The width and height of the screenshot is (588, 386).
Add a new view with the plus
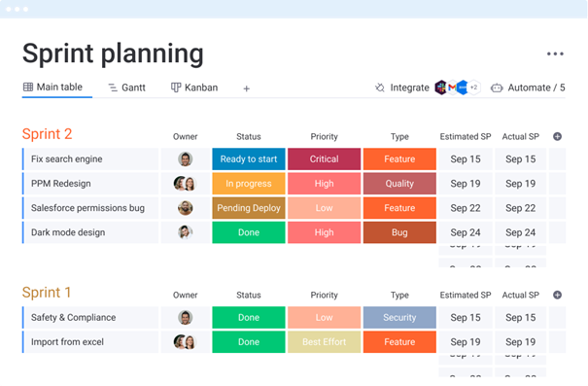246,88
